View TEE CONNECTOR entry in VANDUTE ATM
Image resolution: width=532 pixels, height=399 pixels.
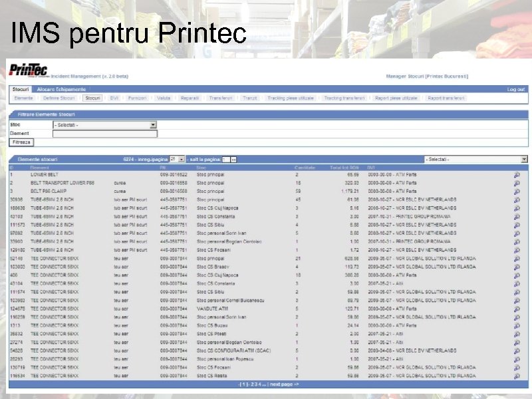coord(517,309)
